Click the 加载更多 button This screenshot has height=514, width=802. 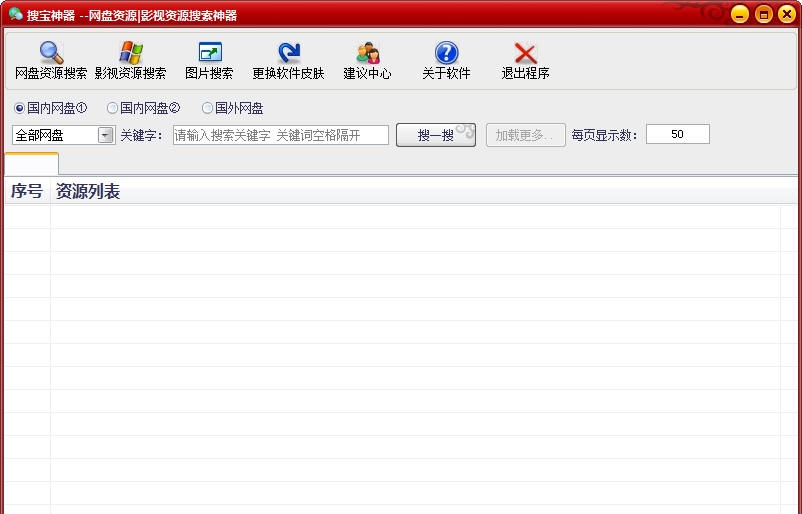coord(525,135)
